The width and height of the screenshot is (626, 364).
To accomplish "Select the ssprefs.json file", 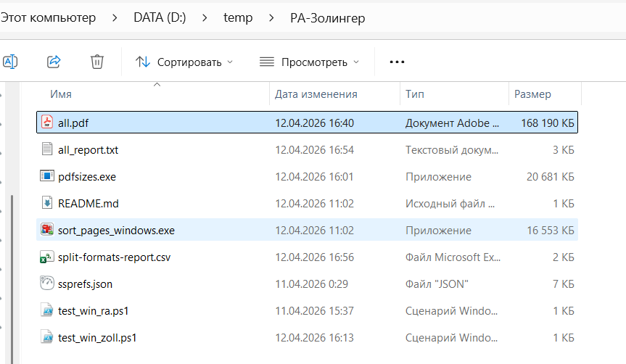I will (85, 284).
